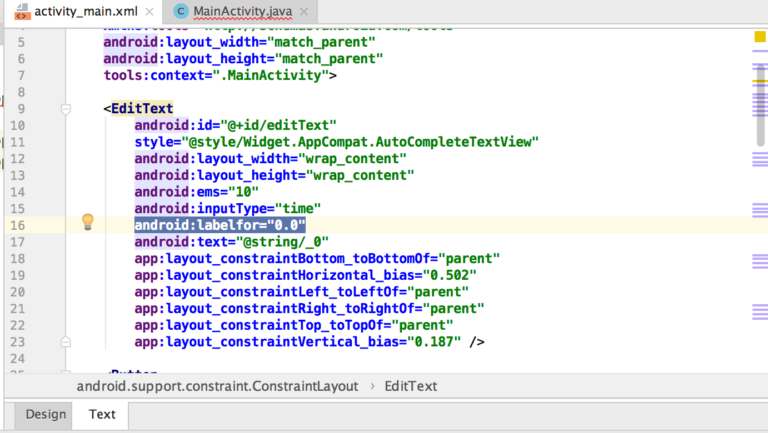The width and height of the screenshot is (768, 433).
Task: Click the android:id="@+id/editText" attribute
Action: [x=236, y=125]
